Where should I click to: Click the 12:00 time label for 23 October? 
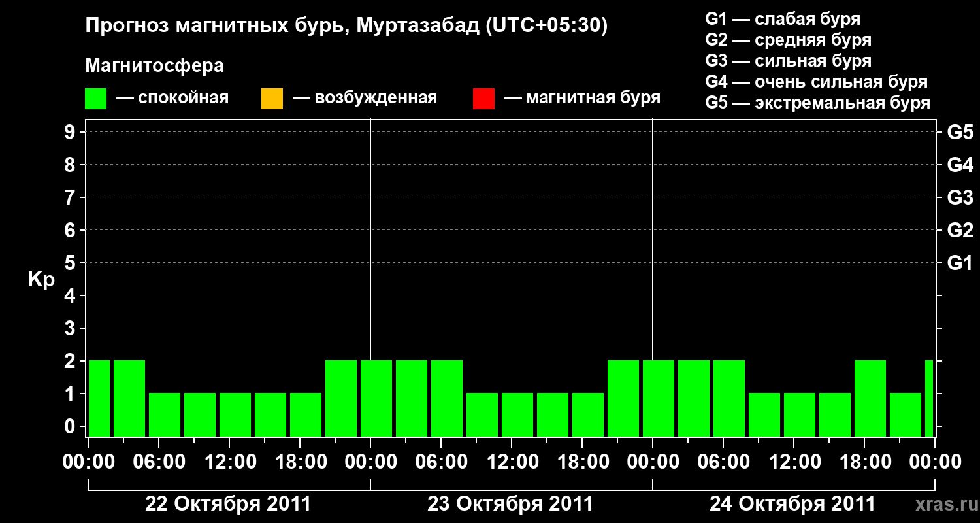click(x=512, y=462)
